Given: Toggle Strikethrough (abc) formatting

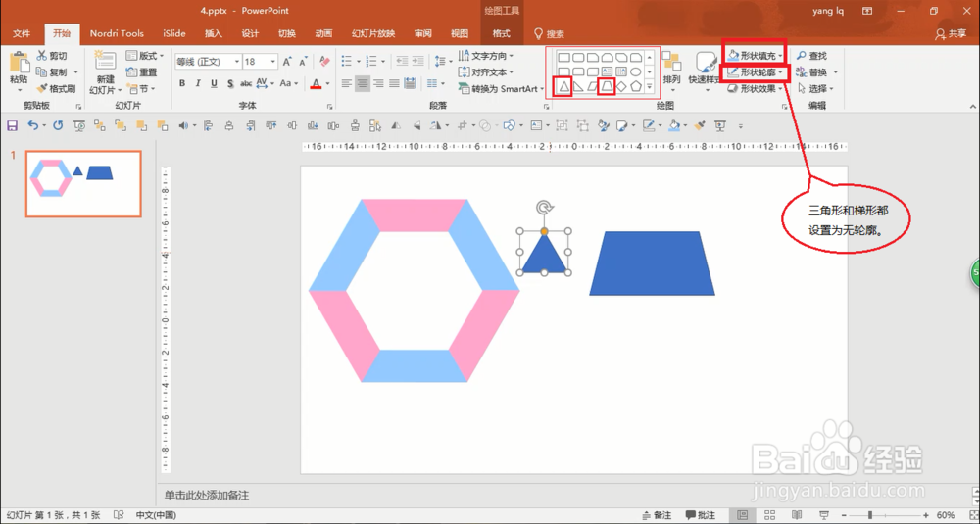Looking at the screenshot, I should 246,83.
